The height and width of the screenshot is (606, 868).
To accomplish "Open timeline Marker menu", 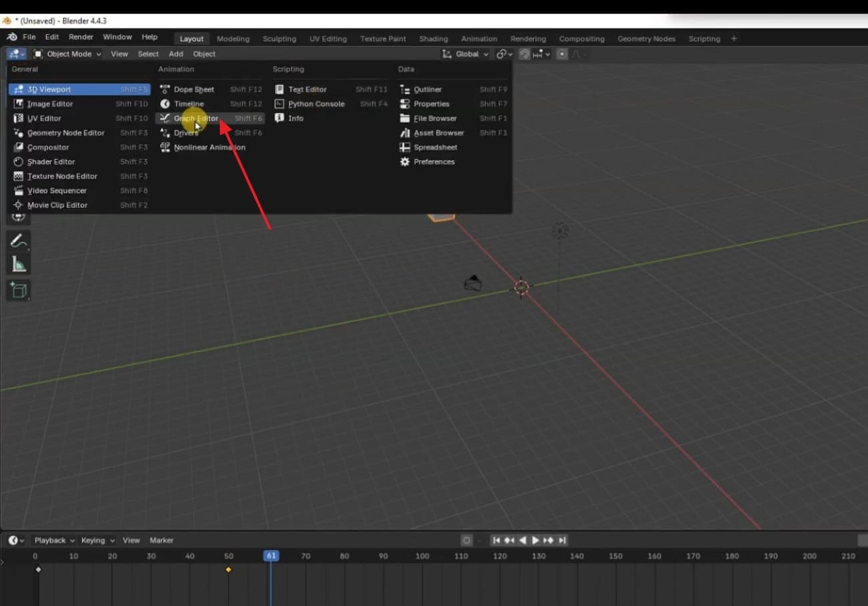I will coord(162,540).
